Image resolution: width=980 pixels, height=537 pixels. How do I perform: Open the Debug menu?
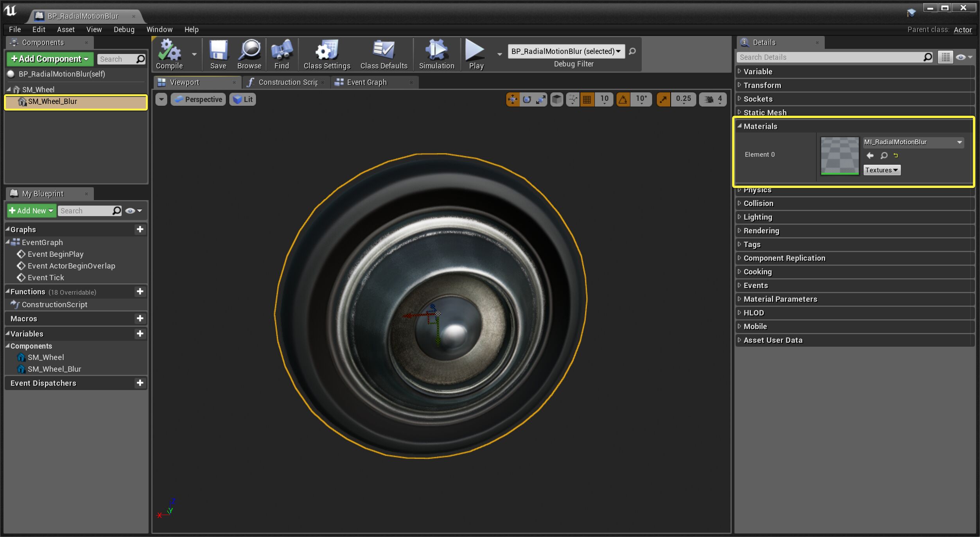click(x=124, y=29)
